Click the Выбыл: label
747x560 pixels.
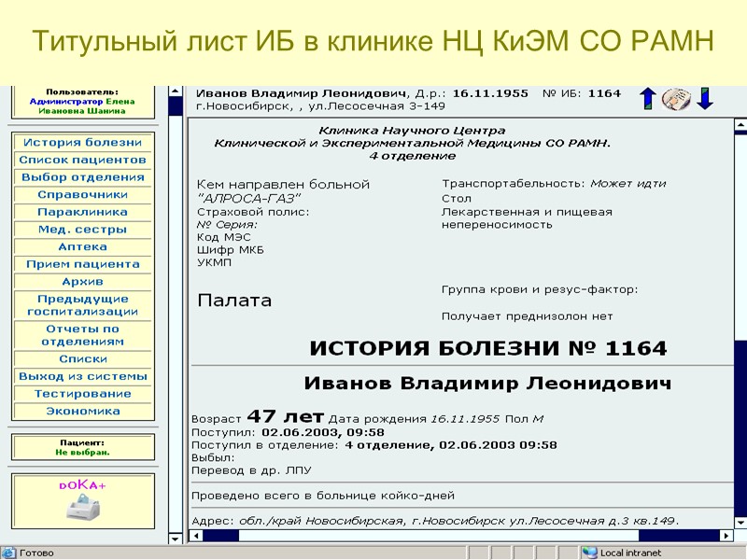(213, 458)
